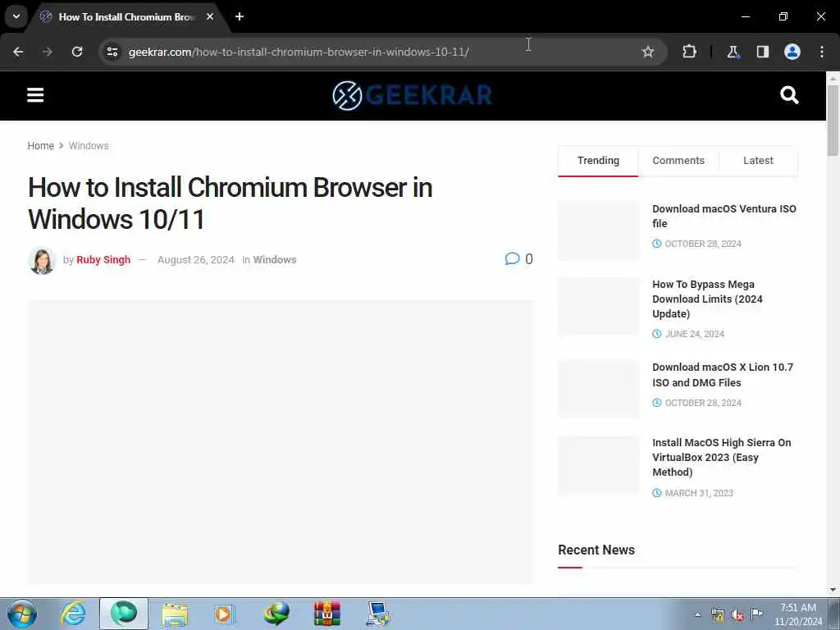Open the site search magnifier
The width and height of the screenshot is (840, 630).
click(x=789, y=95)
